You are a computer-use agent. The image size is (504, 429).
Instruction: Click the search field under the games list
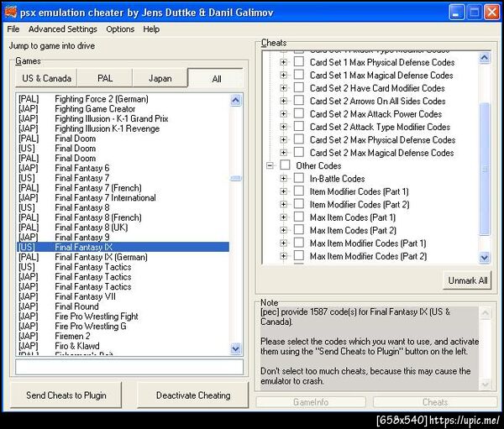click(129, 367)
